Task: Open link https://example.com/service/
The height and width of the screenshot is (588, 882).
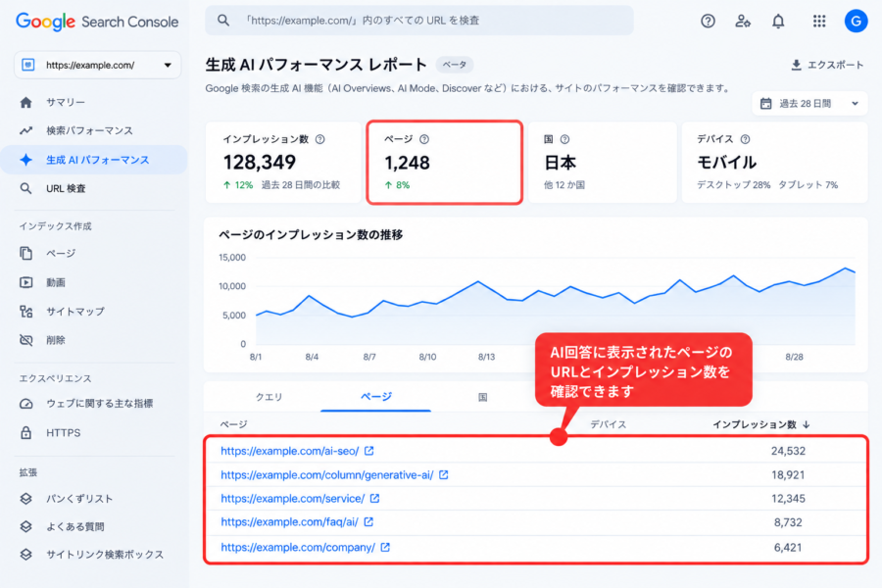Action: pyautogui.click(x=292, y=499)
